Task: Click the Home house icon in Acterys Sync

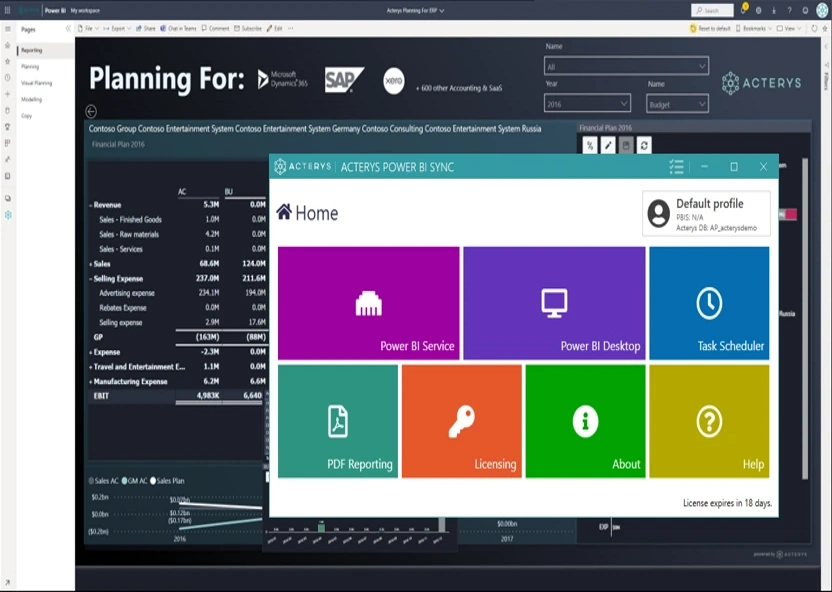Action: click(x=284, y=212)
